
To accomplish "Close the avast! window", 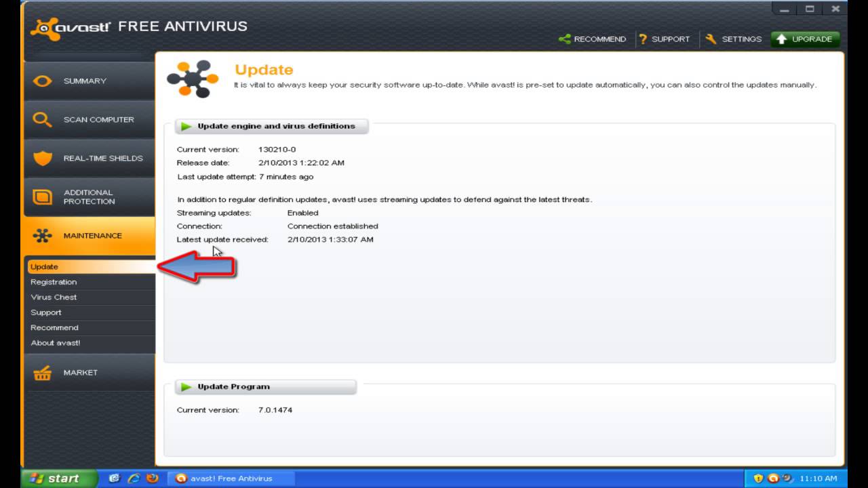I will (x=835, y=9).
